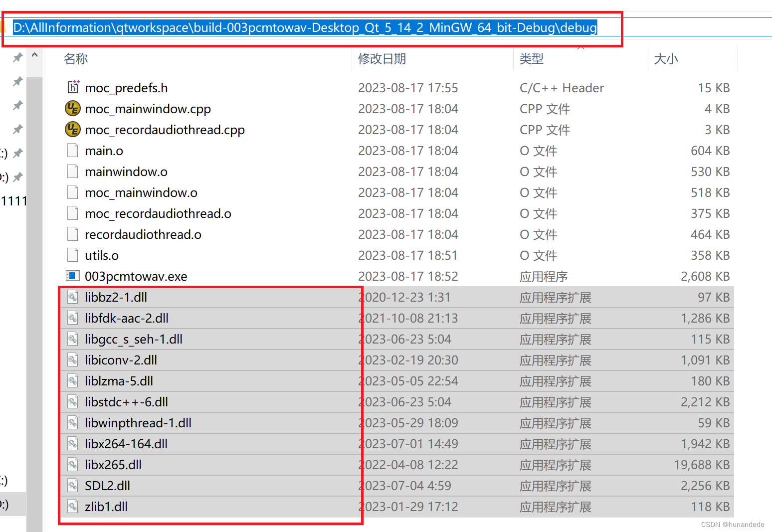
Task: Click the moc_mainwindow.o file icon
Action: pos(73,192)
